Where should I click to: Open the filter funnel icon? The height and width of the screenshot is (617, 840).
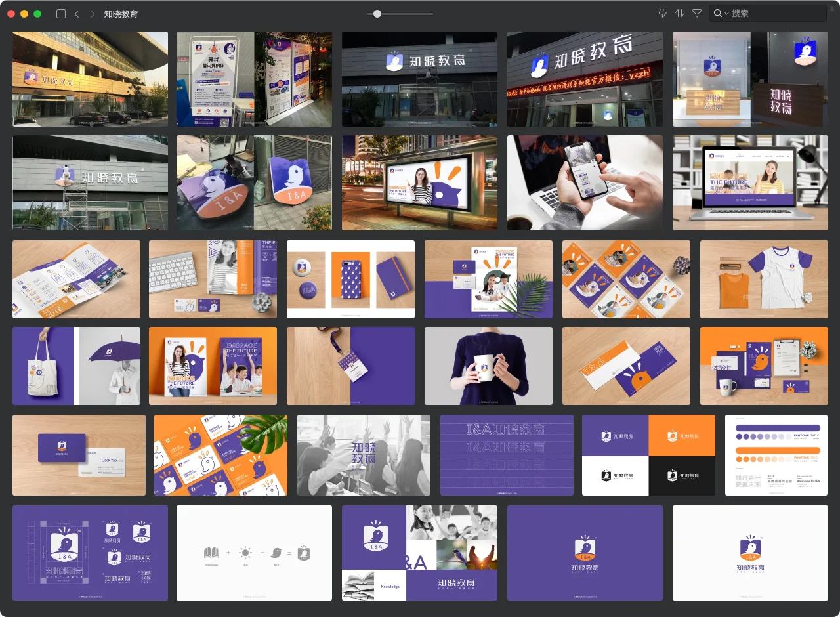697,14
